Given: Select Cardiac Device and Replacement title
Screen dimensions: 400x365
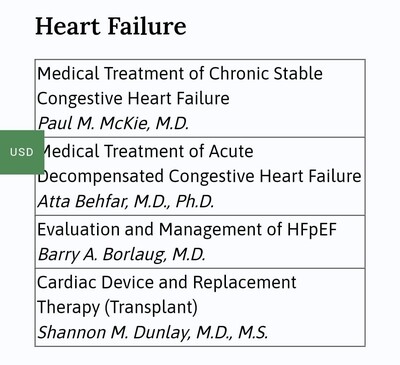Looking at the screenshot, I should pos(167,282).
